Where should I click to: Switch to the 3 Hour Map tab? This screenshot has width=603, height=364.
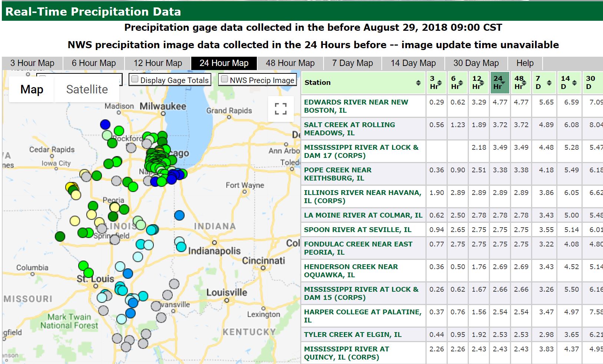(x=32, y=63)
